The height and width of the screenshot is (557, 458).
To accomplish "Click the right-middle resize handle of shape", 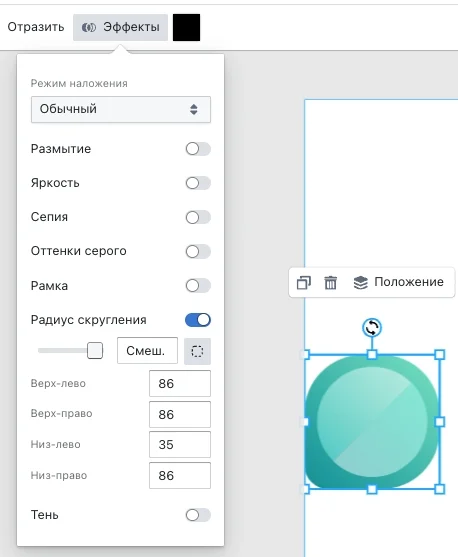I will pyautogui.click(x=440, y=422).
